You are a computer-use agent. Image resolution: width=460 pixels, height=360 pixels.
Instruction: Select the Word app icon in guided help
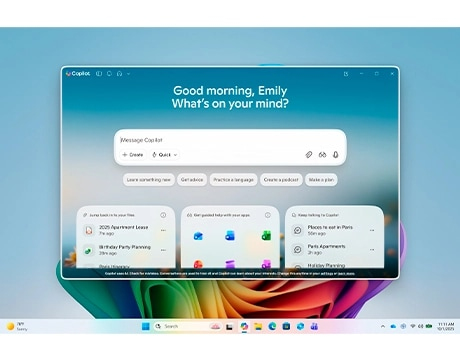point(230,236)
